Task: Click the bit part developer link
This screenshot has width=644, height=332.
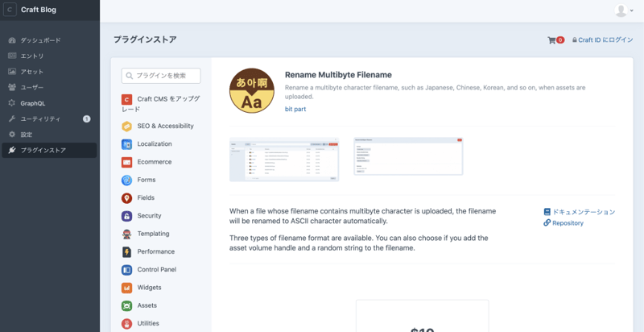Action: point(295,109)
